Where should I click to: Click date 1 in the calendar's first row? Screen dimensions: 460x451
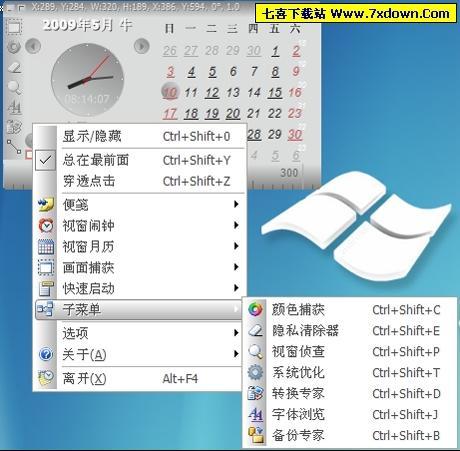click(275, 51)
